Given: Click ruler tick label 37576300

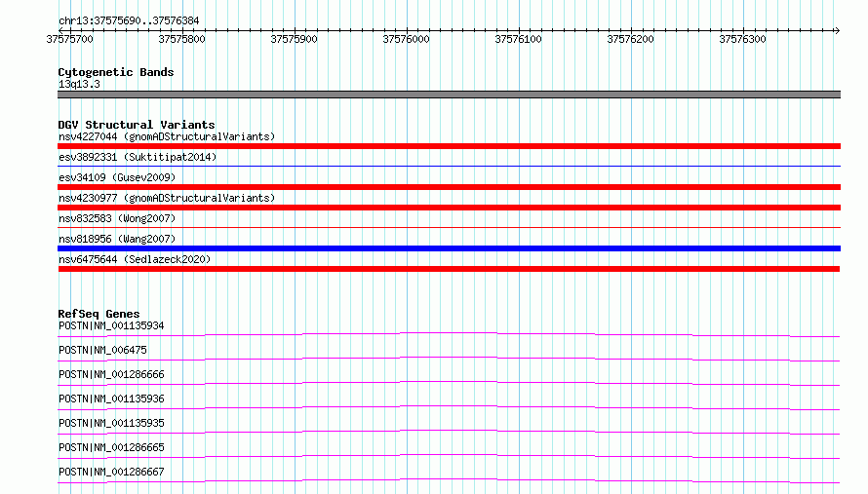Looking at the screenshot, I should 742,39.
